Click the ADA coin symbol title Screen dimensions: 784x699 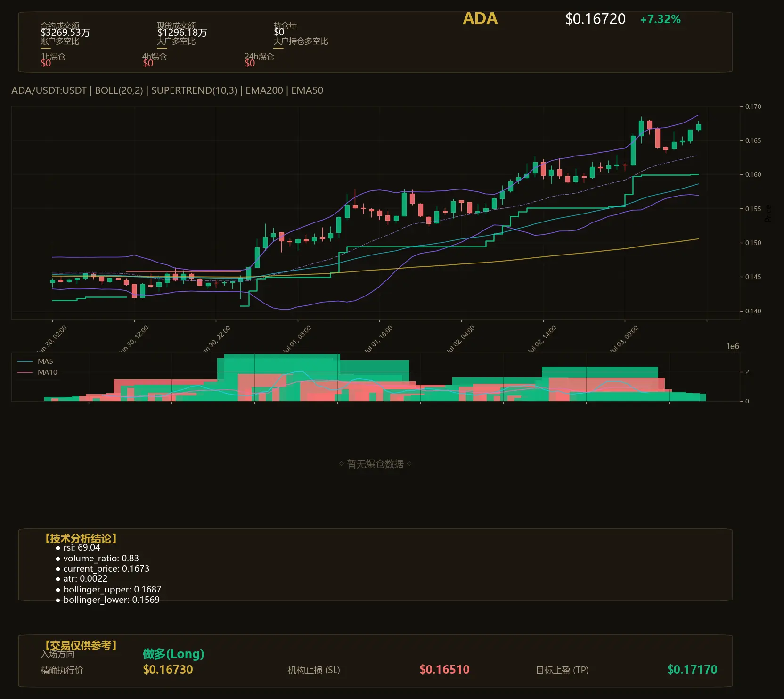[480, 18]
